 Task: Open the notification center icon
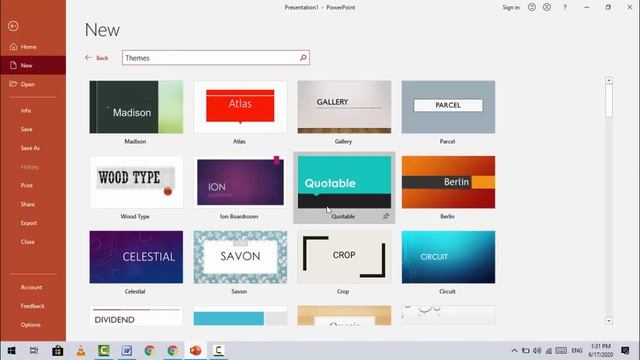(x=625, y=351)
